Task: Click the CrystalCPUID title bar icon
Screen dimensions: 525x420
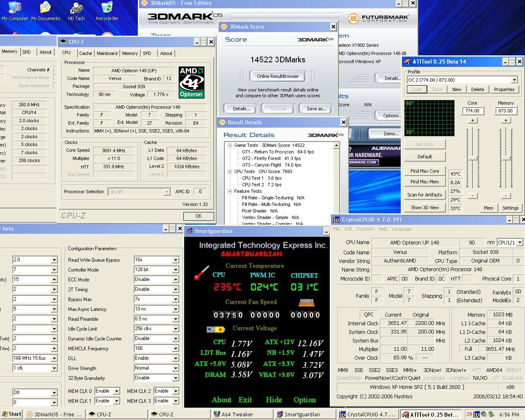Action: point(336,220)
